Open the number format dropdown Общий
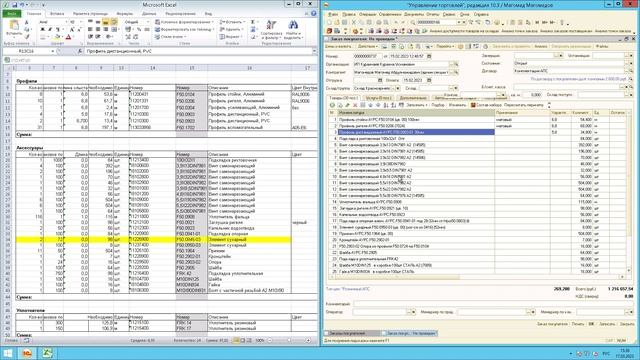 tap(148, 22)
